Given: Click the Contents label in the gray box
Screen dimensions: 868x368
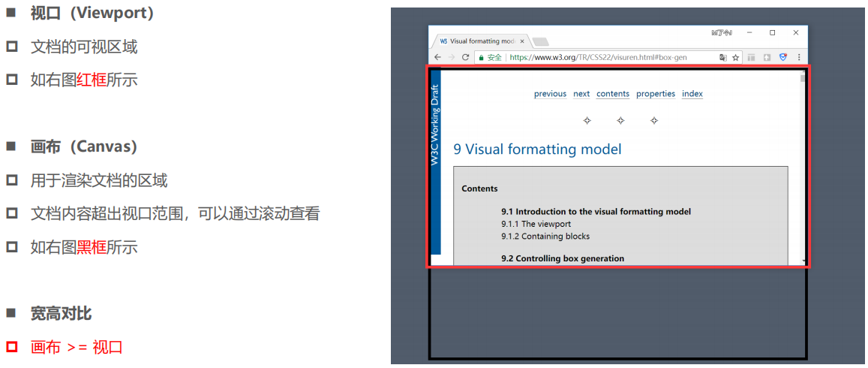Looking at the screenshot, I should 479,189.
